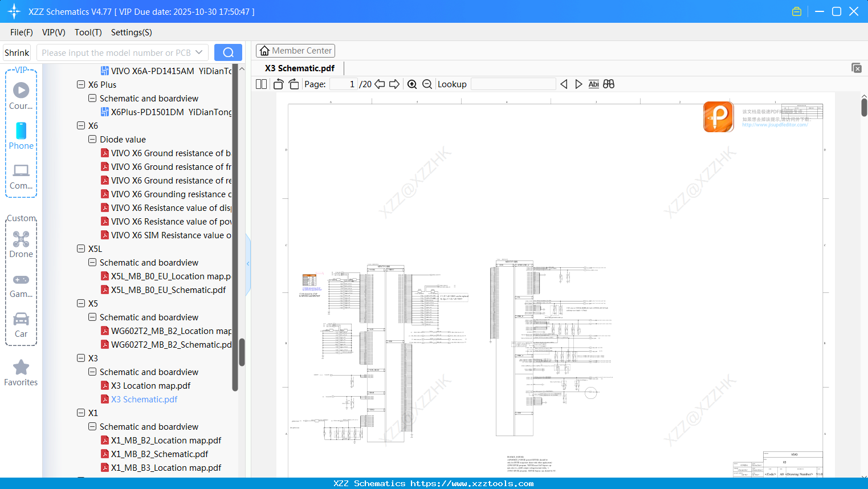Open the Game console category
This screenshot has width=868, height=489.
(x=21, y=286)
